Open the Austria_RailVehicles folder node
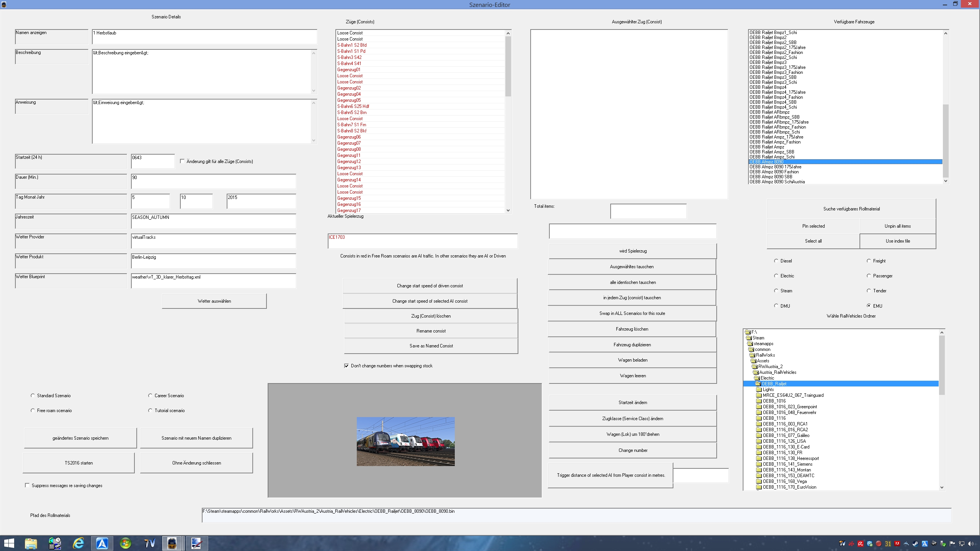The width and height of the screenshot is (980, 551). click(777, 372)
